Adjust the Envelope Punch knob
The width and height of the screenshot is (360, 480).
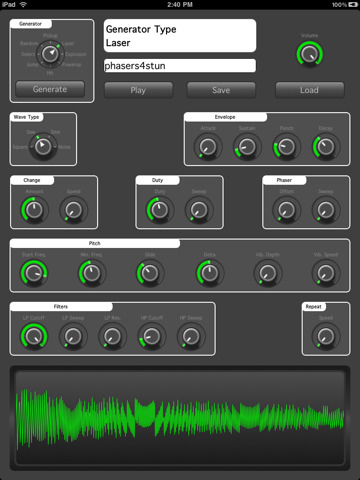(286, 147)
